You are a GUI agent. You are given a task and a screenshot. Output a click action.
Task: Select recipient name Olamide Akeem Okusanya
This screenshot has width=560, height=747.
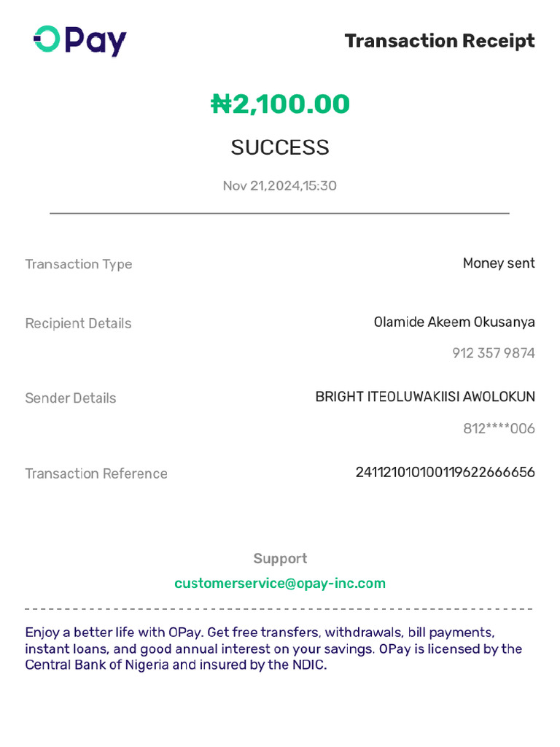coord(454,322)
